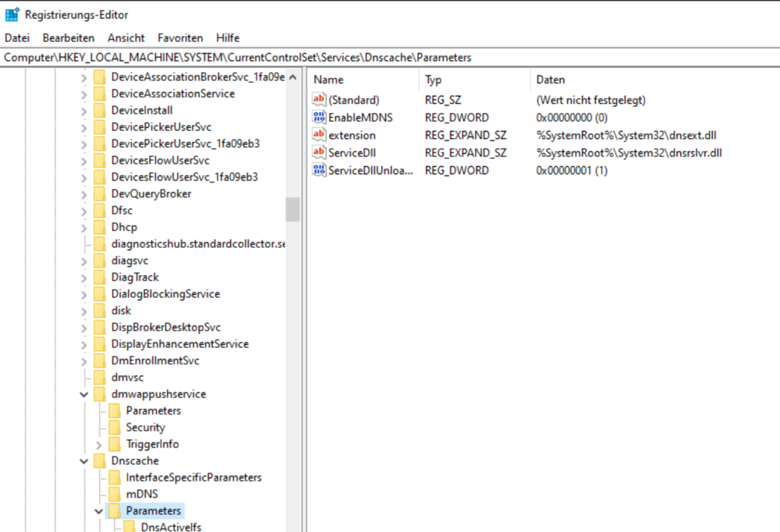780x532 pixels.
Task: Expand the Dhcp tree node
Action: coord(83,226)
